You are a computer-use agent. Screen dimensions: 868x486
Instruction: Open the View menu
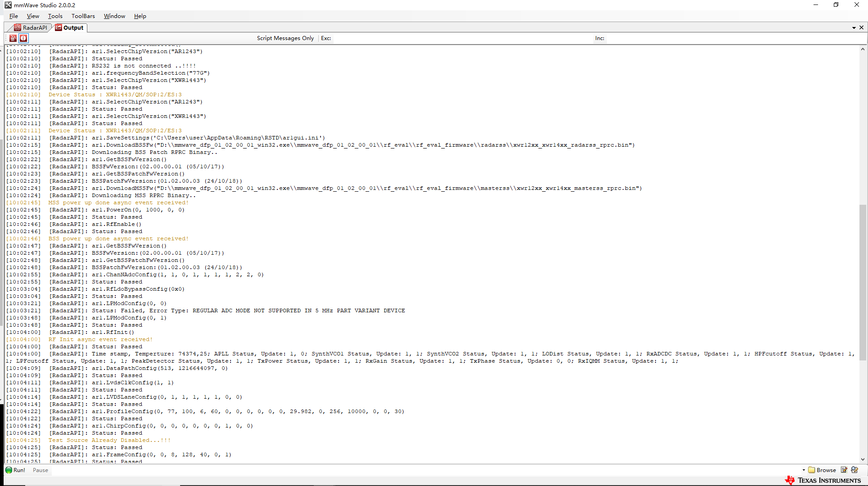[x=33, y=16]
